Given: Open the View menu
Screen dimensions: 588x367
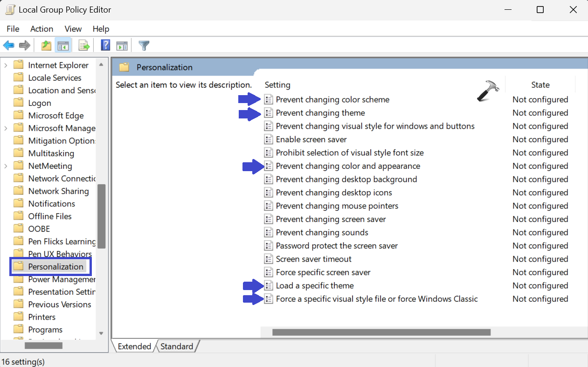Looking at the screenshot, I should coord(73,29).
